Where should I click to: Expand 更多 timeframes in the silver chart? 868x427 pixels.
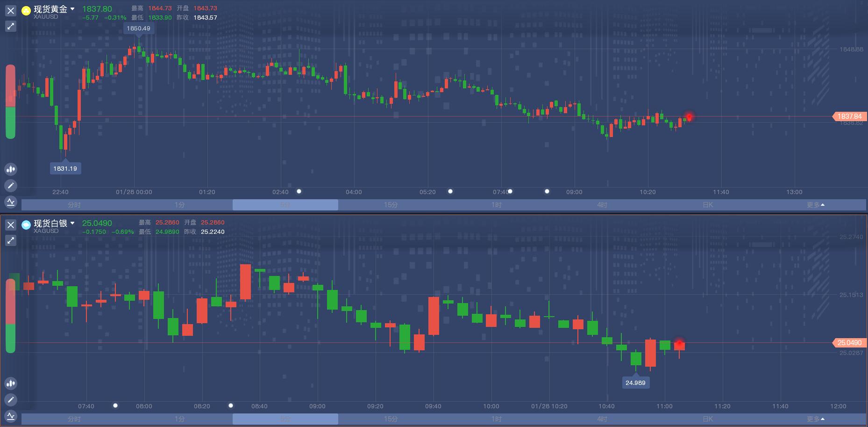(815, 419)
